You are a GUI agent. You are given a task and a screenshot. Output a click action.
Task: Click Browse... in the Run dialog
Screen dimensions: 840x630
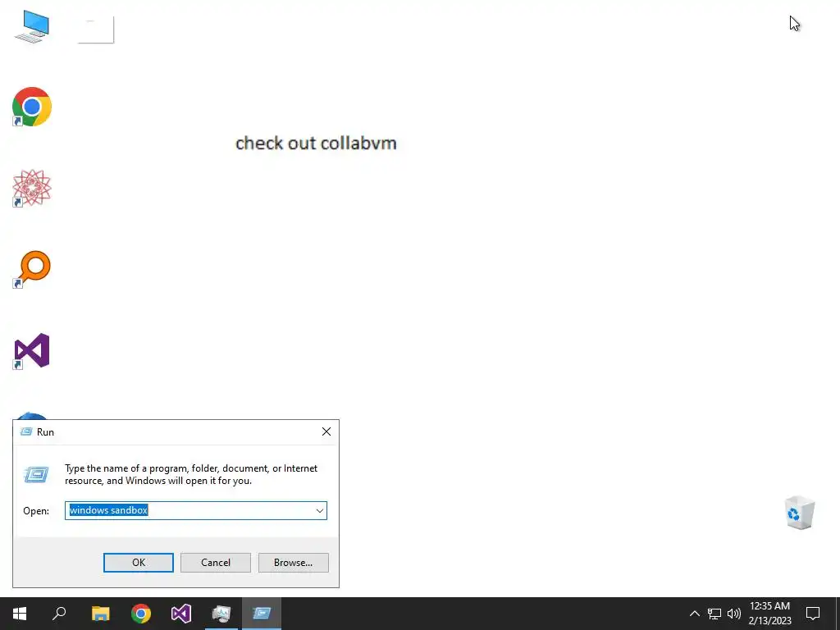[293, 563]
